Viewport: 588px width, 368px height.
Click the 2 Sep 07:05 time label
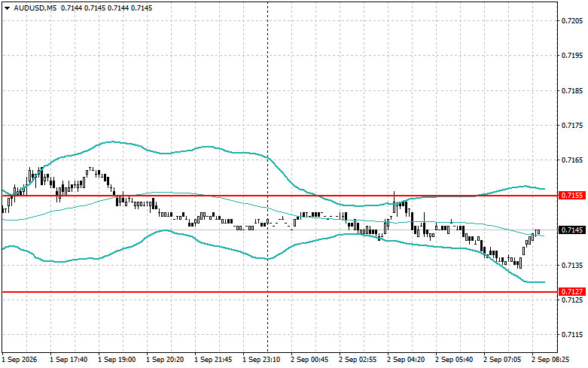click(x=502, y=360)
